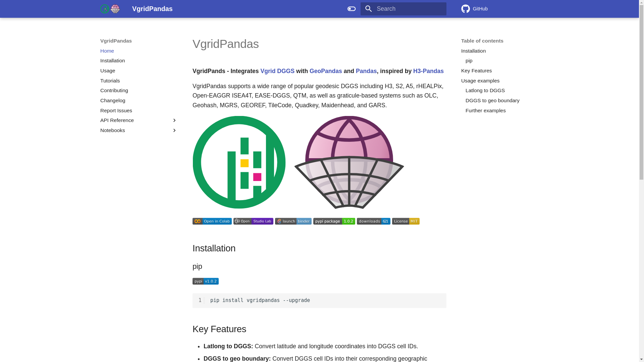Click the License MIT badge
This screenshot has height=362, width=644.
[x=406, y=221]
